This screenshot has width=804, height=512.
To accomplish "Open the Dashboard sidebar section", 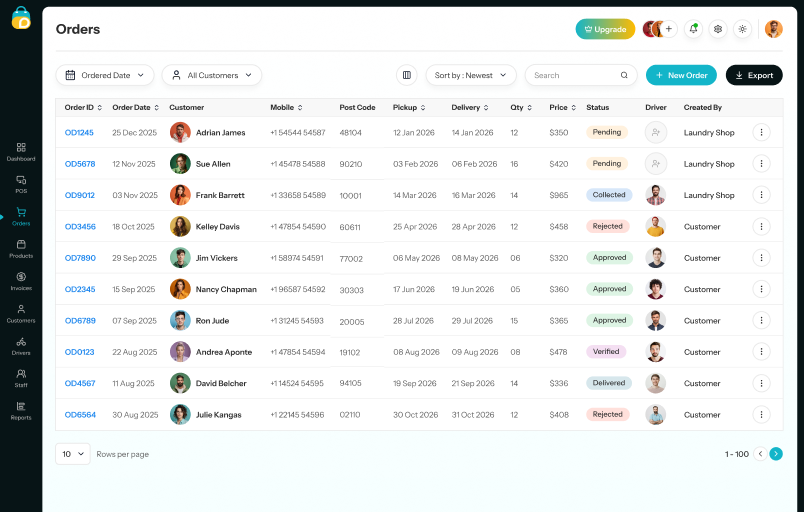I will 21,152.
